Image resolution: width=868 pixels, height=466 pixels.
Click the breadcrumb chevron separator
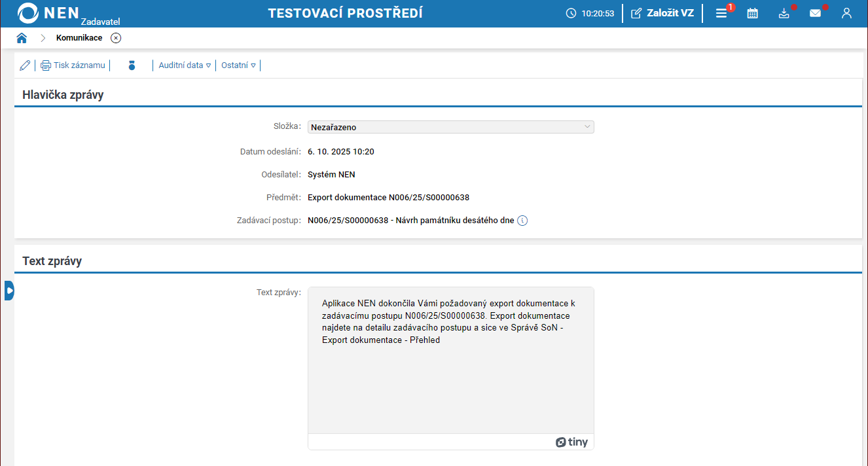(x=43, y=38)
